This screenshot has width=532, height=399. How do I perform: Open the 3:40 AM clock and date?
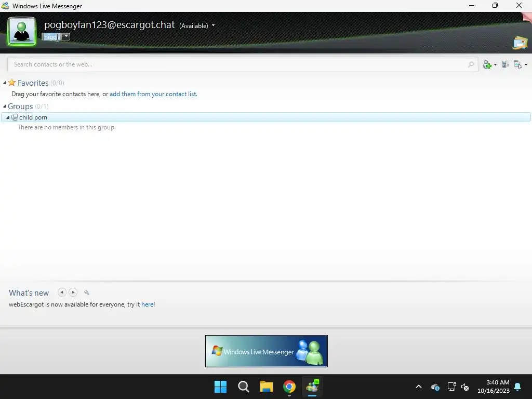pyautogui.click(x=494, y=387)
